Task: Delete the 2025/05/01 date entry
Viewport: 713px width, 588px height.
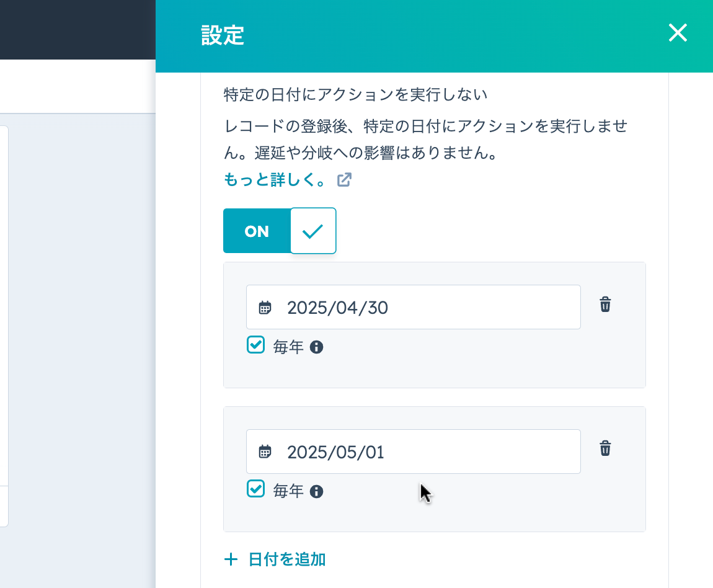Action: click(x=605, y=448)
